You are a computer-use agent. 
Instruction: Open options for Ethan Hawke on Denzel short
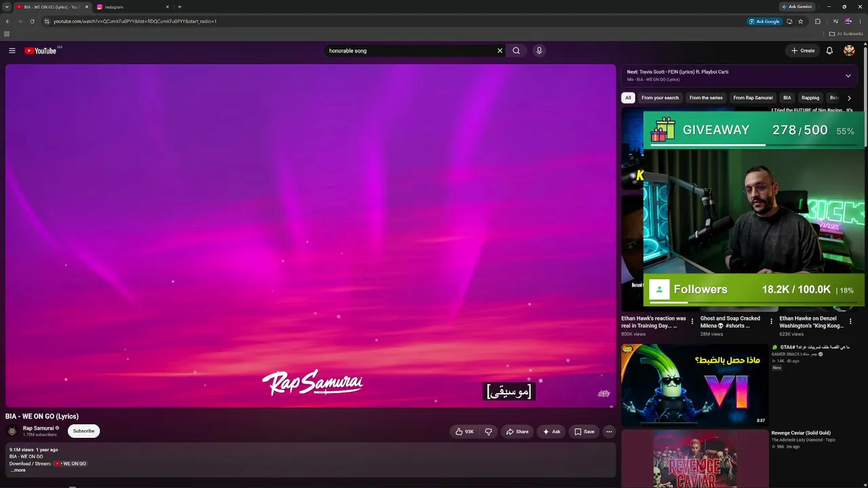(850, 322)
